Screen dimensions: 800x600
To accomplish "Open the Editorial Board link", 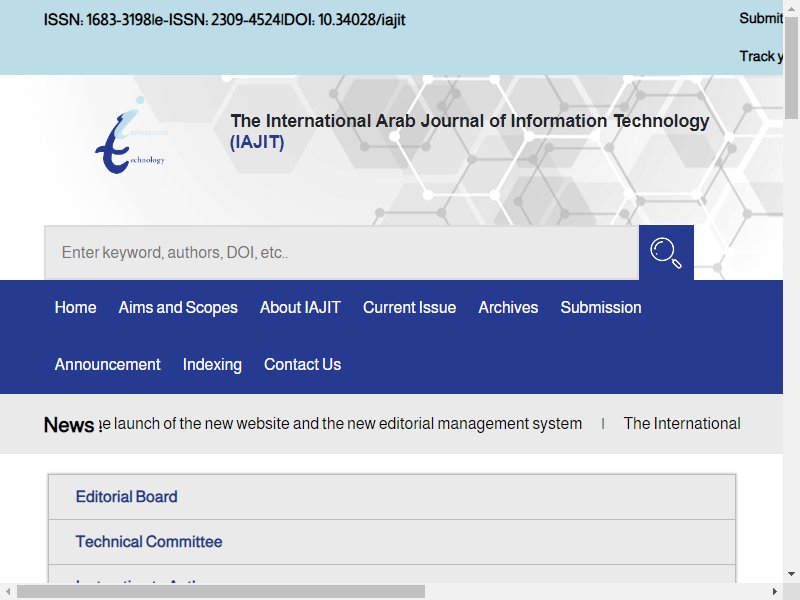I will [127, 497].
